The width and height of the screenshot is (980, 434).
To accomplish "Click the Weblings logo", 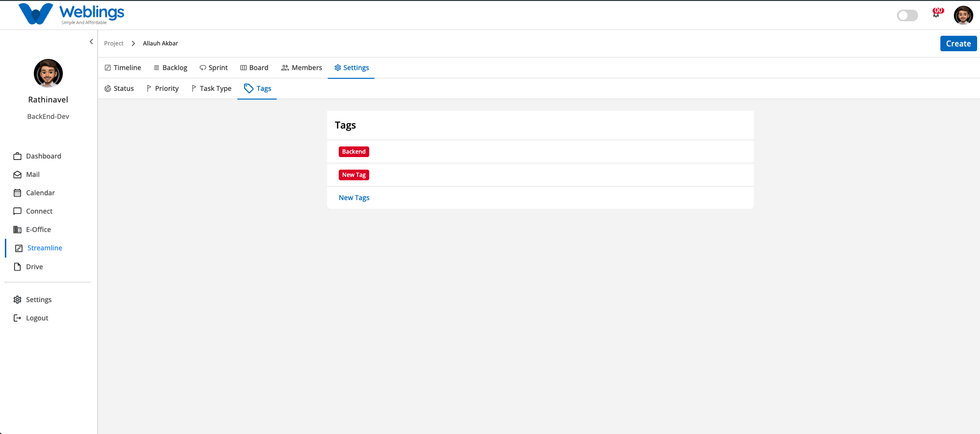I will click(x=71, y=14).
